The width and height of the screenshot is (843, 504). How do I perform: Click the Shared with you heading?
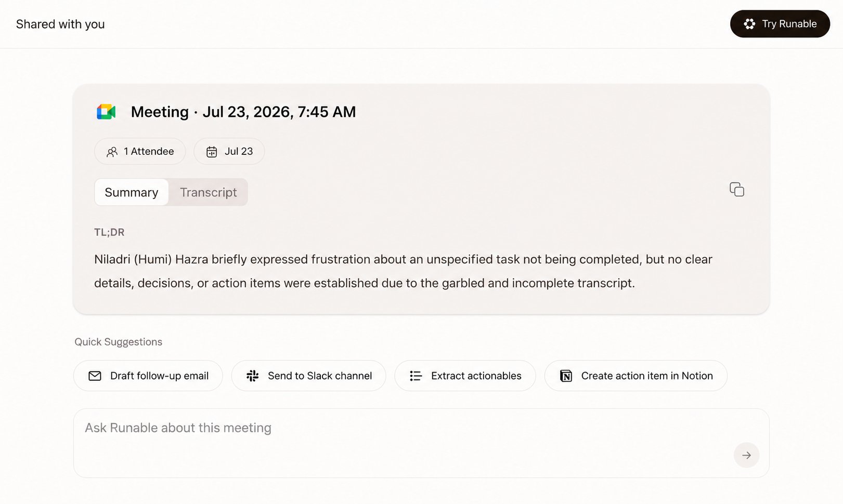pos(60,24)
